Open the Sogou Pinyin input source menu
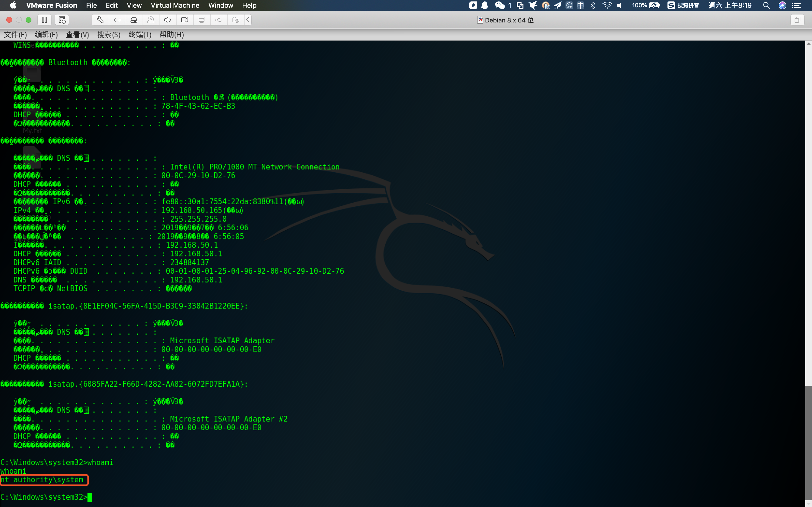The image size is (812, 507). tap(683, 5)
